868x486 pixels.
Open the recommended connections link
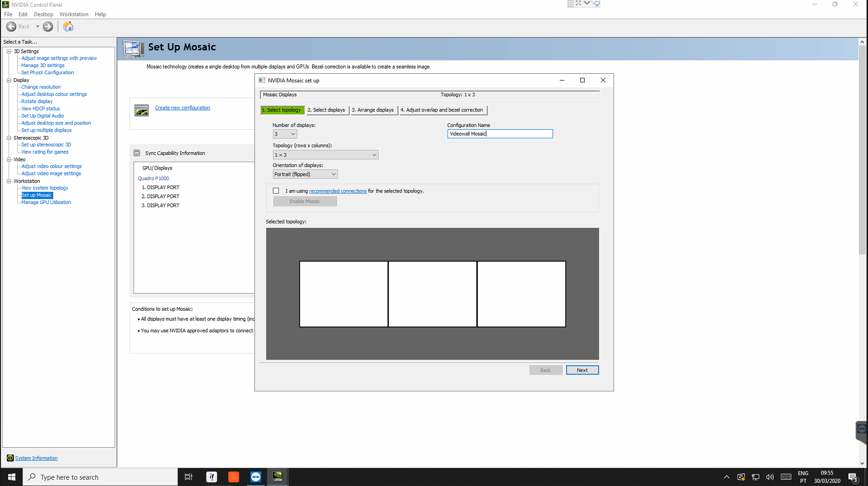(338, 191)
